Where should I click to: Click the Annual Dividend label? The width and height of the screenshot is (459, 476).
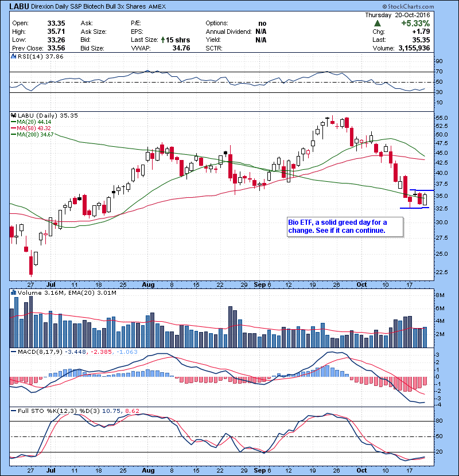(228, 32)
